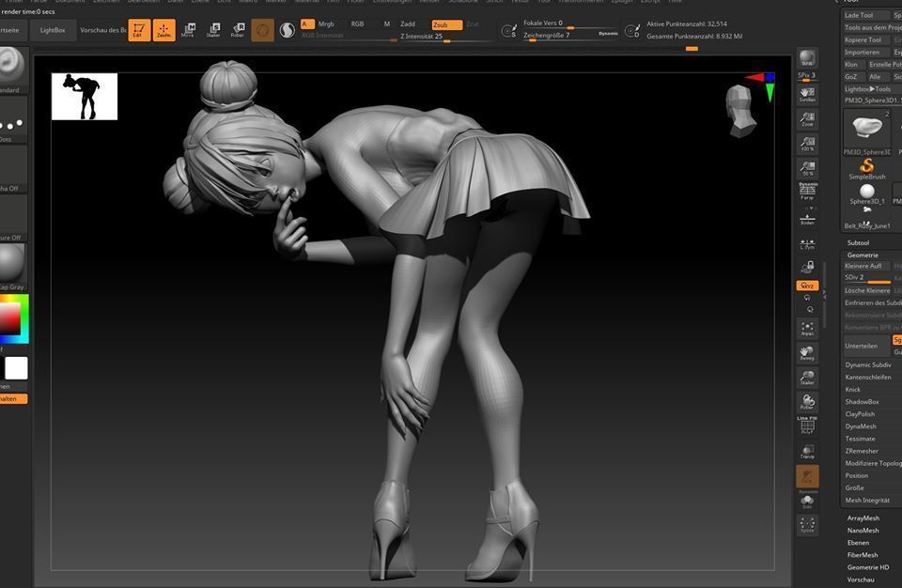Toggle the orange Qxyz rotation mode
This screenshot has height=588, width=902.
tap(807, 286)
